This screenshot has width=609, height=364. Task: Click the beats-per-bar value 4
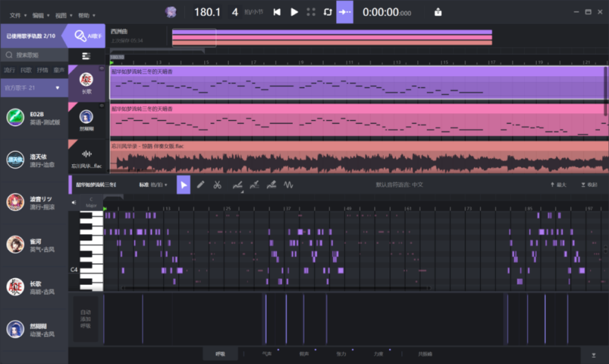[x=235, y=12]
